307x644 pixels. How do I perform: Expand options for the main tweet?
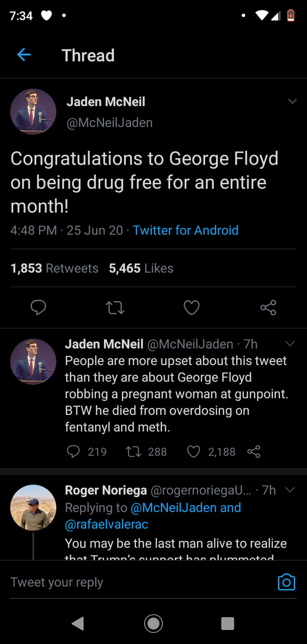tap(293, 101)
